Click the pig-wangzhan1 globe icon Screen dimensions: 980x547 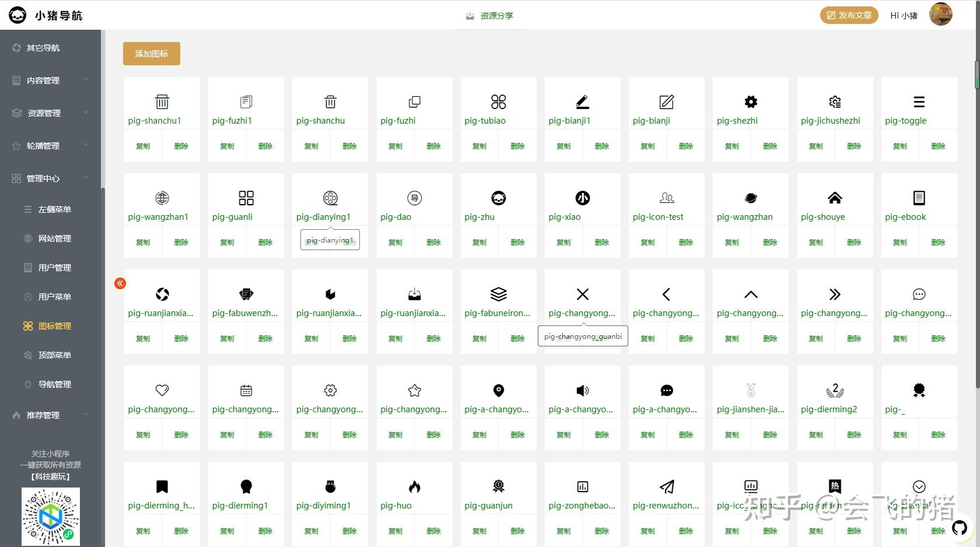162,198
